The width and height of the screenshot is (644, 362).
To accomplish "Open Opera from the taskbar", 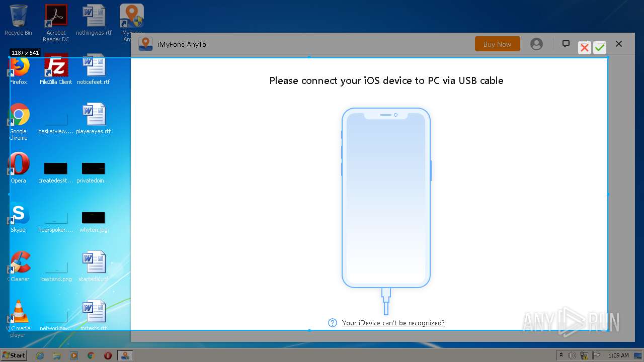I will [x=108, y=355].
